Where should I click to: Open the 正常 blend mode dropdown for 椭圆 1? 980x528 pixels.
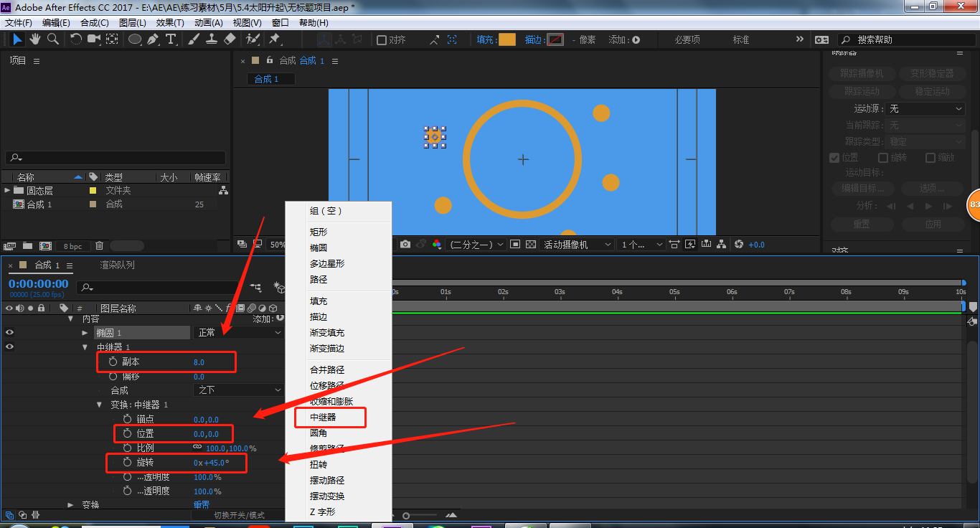(239, 333)
